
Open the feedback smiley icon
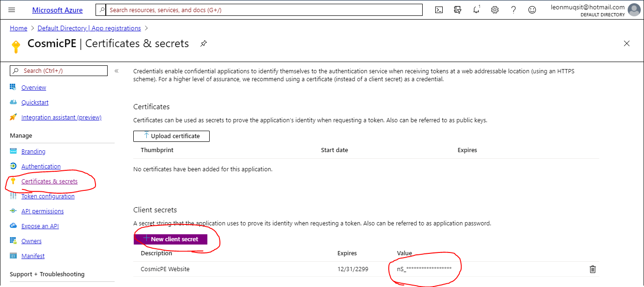[532, 10]
